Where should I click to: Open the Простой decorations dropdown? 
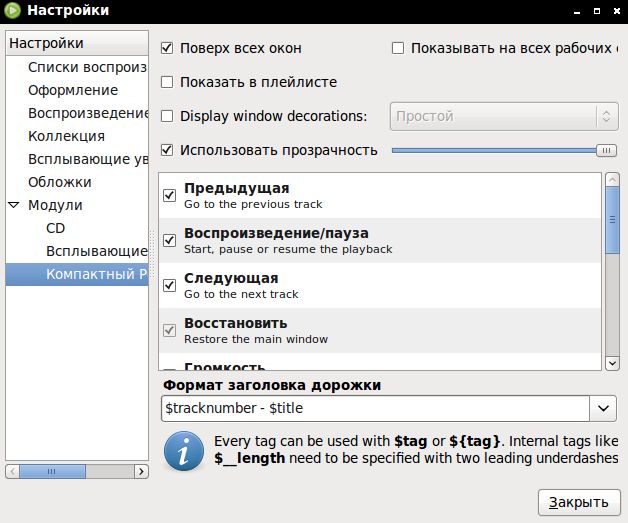pos(504,116)
